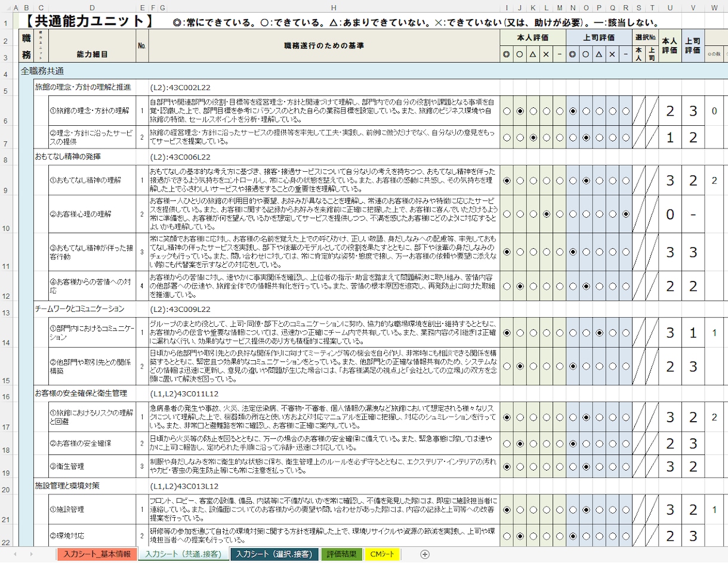The image size is (728, 563).
Task: Go to the 評価結果 sheet tab
Action: click(x=343, y=555)
